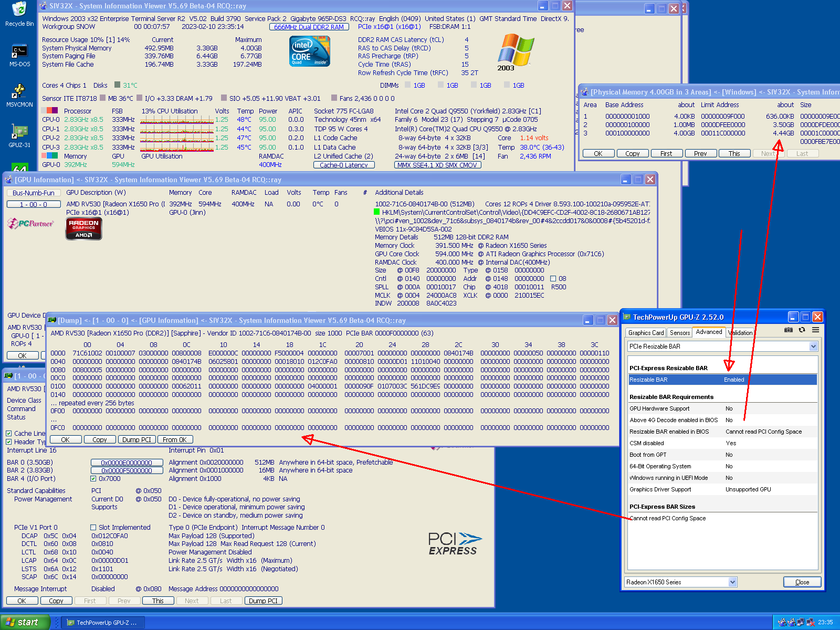Click the TechPowerUp GPU-Z taskbar button

pyautogui.click(x=104, y=623)
